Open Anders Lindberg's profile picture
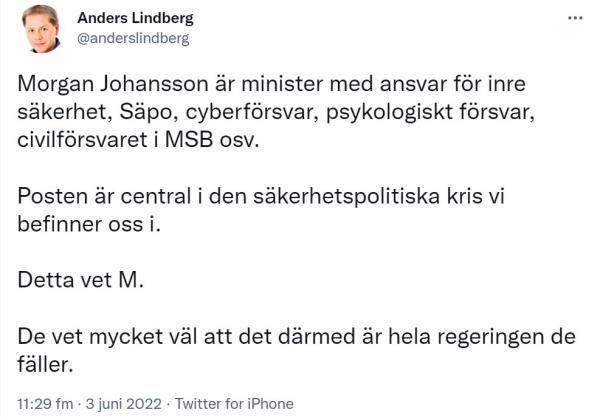The image size is (600, 418). pos(41,29)
